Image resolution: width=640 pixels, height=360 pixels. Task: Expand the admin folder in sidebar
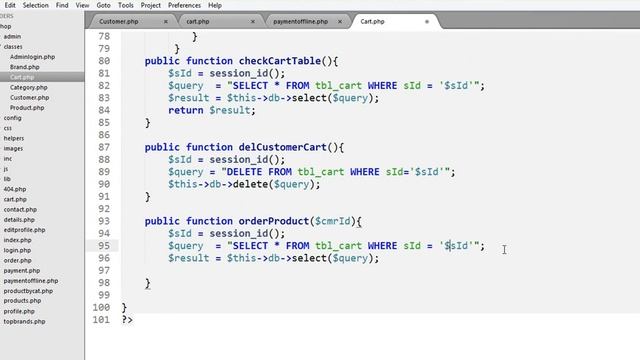click(12, 36)
